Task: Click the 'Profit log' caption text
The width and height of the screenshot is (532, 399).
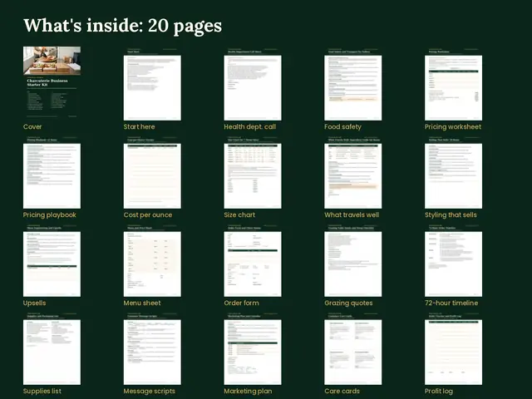Action: coord(438,392)
